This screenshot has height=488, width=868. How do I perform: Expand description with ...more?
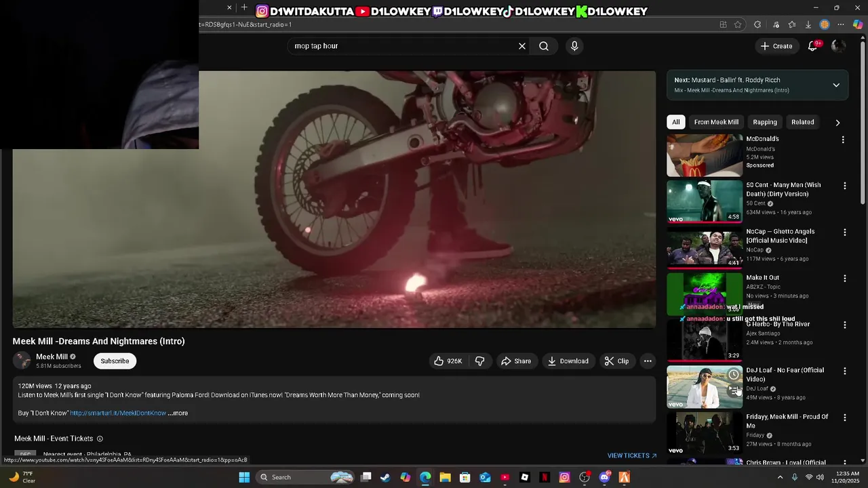click(178, 413)
